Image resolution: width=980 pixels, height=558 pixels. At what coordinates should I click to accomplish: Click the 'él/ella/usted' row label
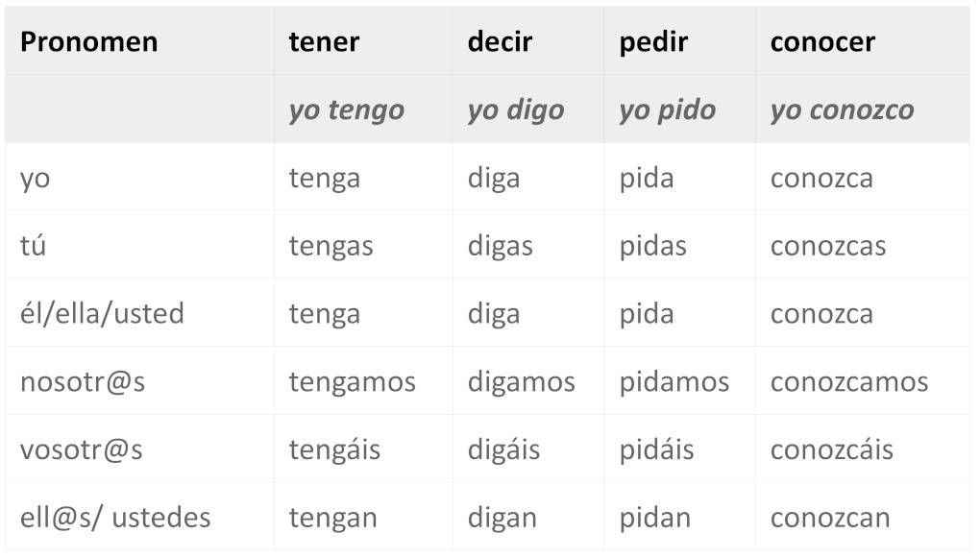(x=102, y=314)
